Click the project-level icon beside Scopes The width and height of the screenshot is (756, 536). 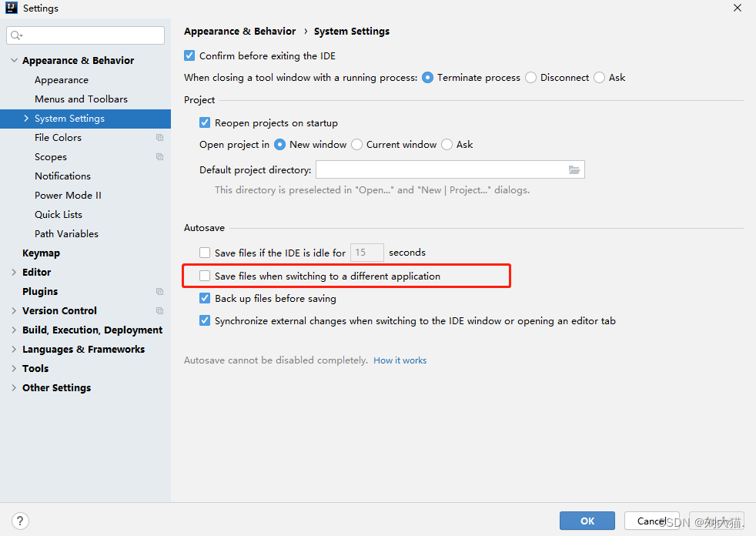click(159, 157)
